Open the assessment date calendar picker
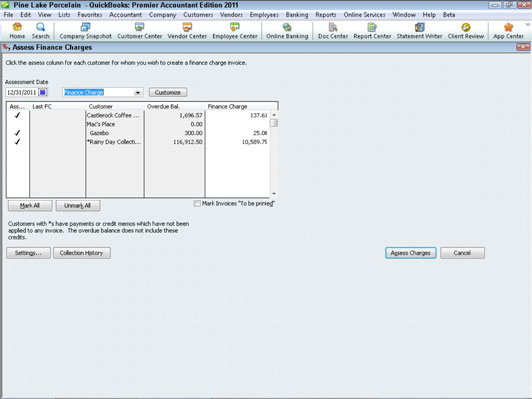 pos(43,92)
